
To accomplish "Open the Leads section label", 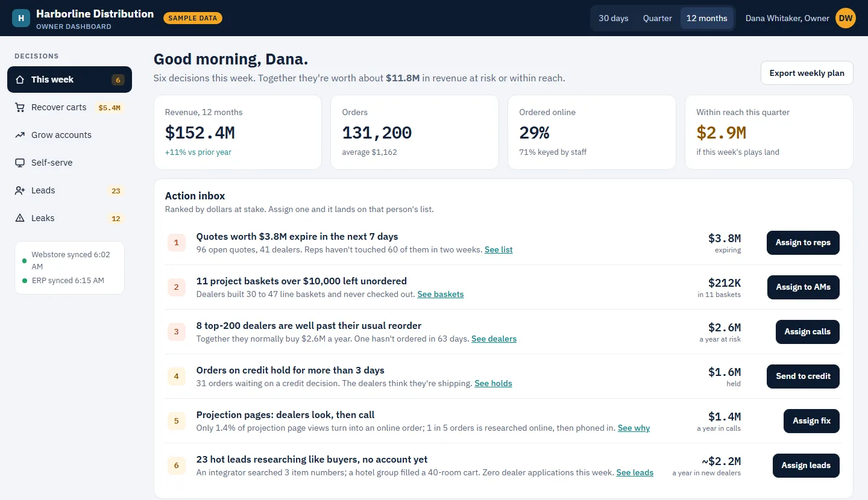I will click(x=43, y=190).
